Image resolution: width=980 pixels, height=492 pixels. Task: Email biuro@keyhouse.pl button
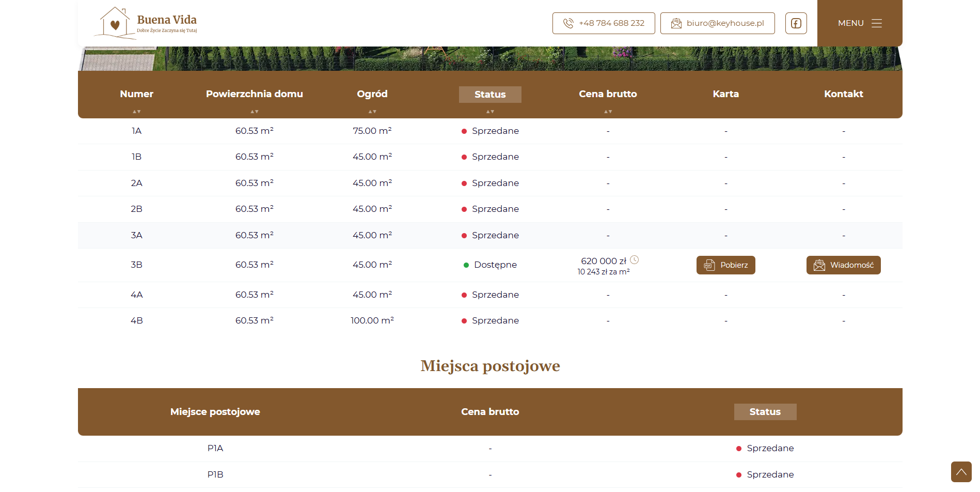(717, 23)
